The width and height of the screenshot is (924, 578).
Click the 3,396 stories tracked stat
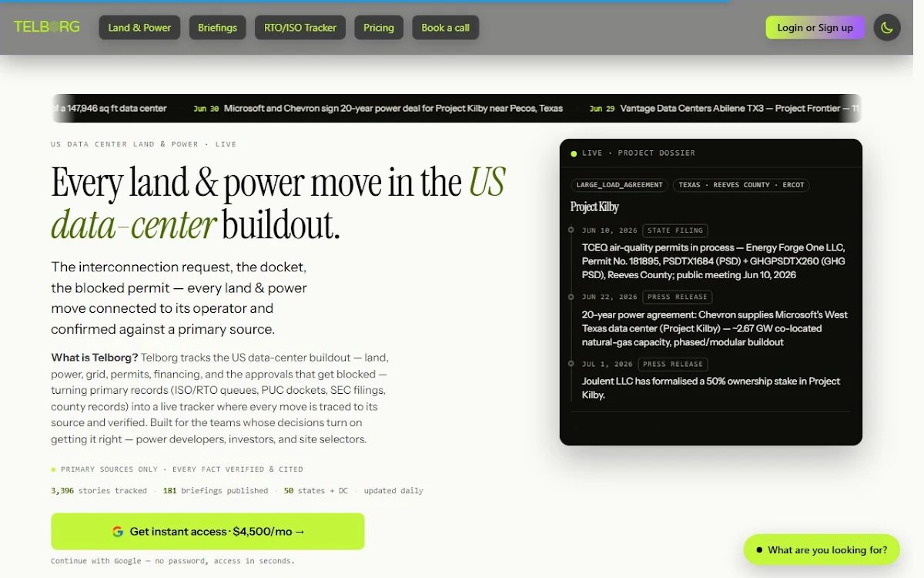(x=99, y=491)
